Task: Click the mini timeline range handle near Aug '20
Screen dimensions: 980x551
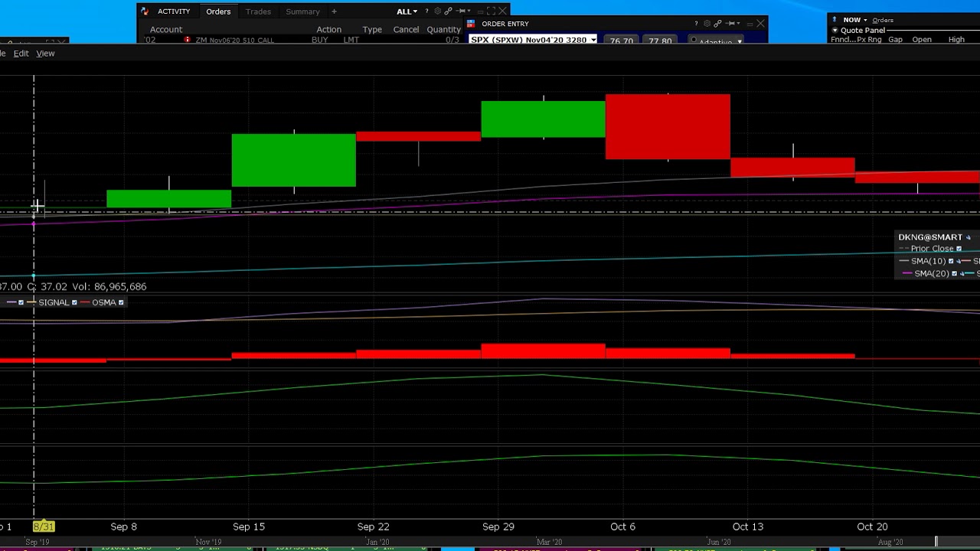Action: (x=936, y=542)
